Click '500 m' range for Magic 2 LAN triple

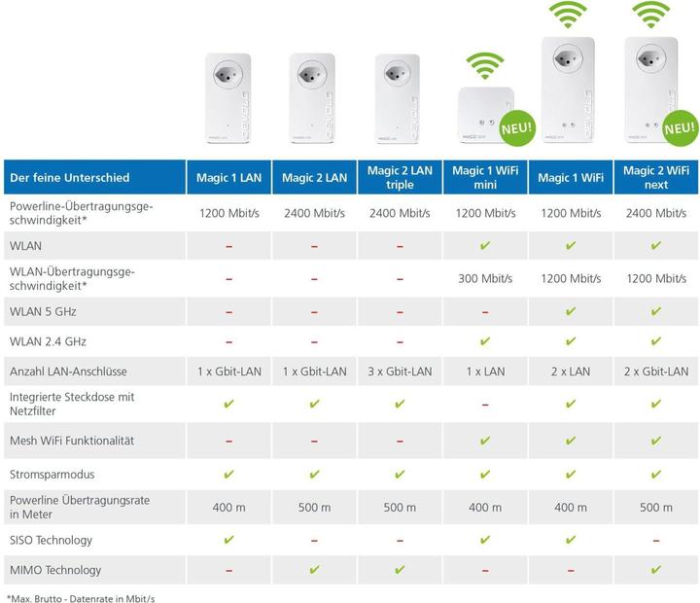point(400,508)
